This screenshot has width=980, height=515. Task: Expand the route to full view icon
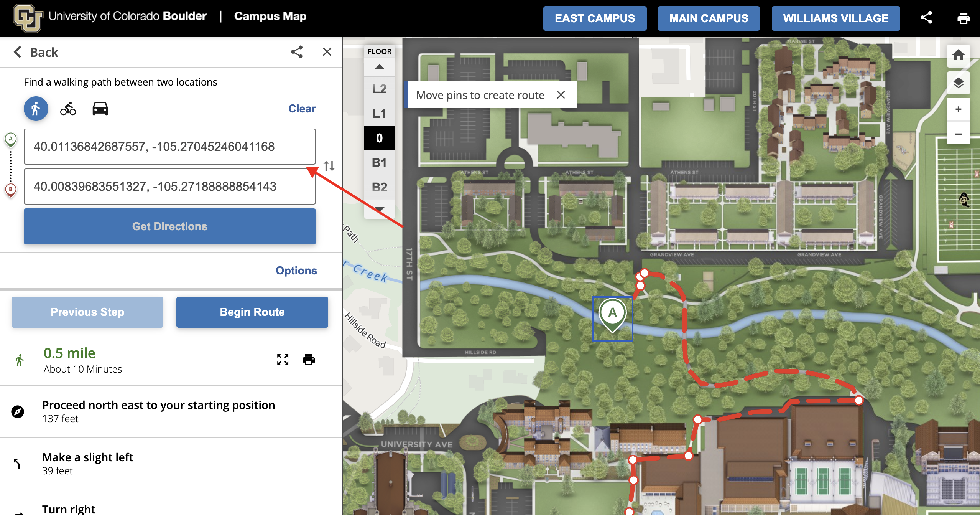pos(283,360)
